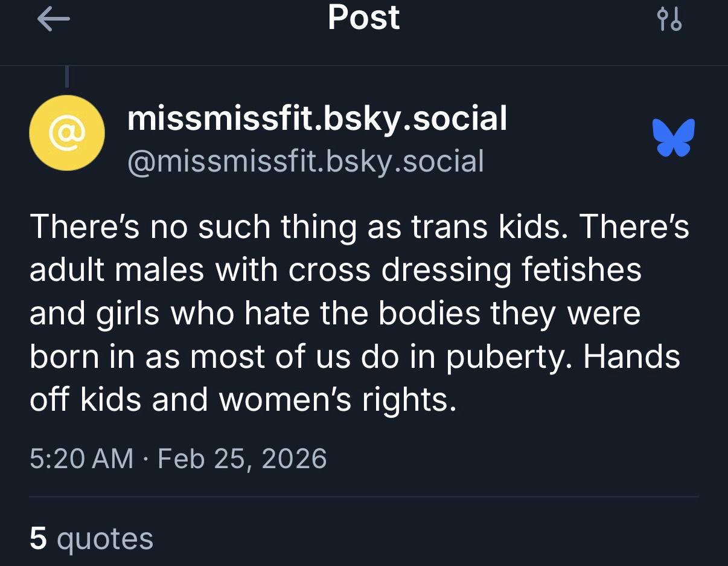Click the "Post" header title

363,18
